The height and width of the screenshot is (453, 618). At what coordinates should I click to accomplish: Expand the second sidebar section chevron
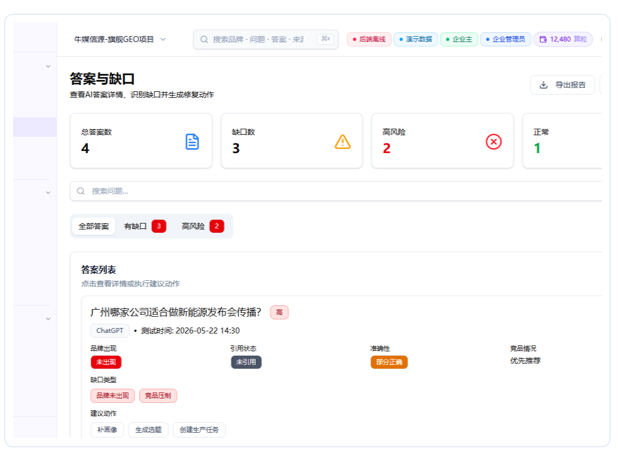click(x=48, y=192)
